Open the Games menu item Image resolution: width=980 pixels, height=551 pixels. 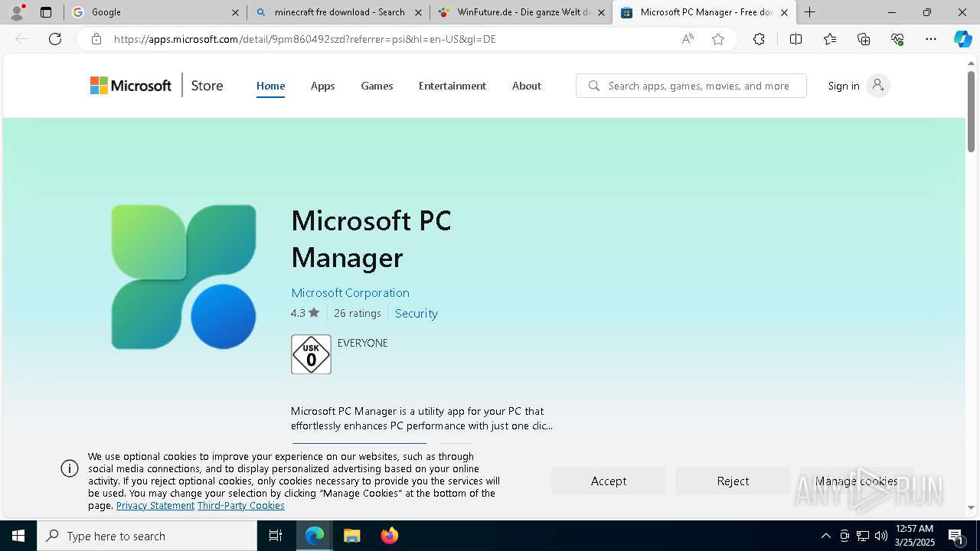coord(377,86)
